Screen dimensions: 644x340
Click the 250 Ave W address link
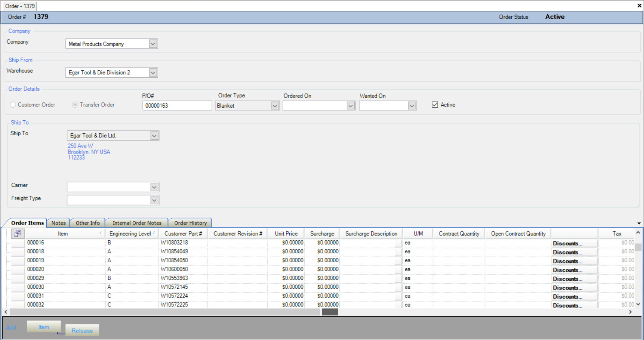coord(80,146)
